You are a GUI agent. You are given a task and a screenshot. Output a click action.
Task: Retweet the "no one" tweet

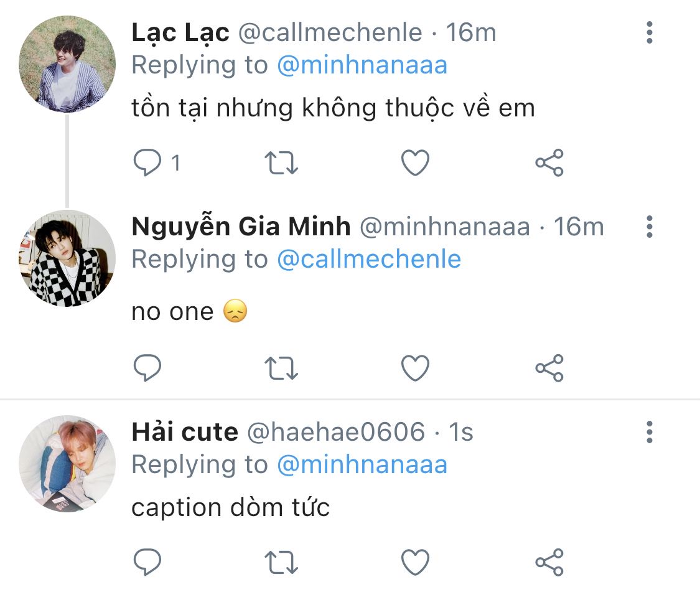click(282, 368)
